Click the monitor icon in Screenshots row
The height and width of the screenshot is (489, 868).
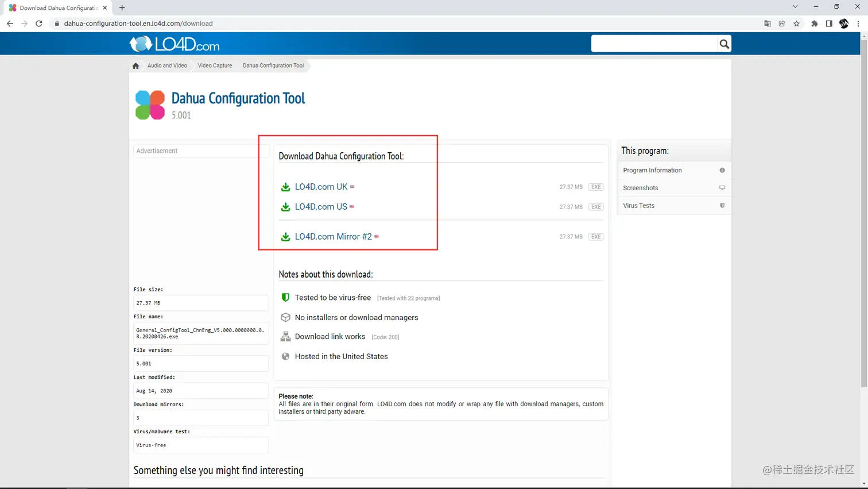pyautogui.click(x=722, y=188)
